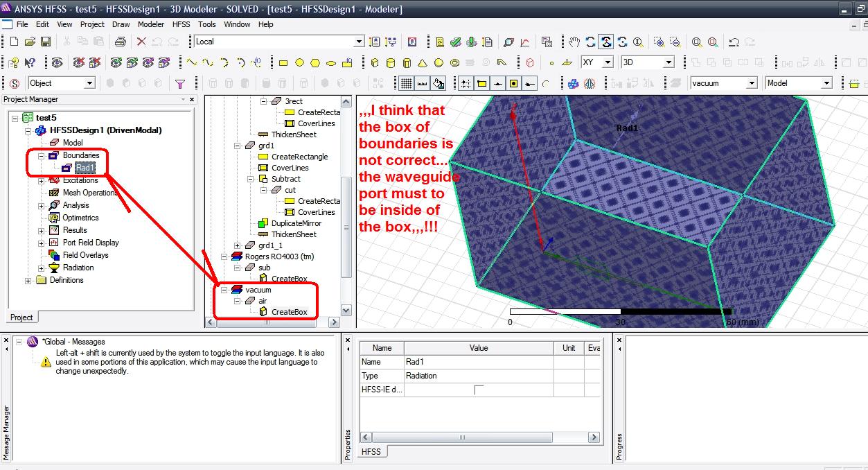Open the Local coordinate system dropdown
Viewport: 868px width, 470px height.
[360, 42]
